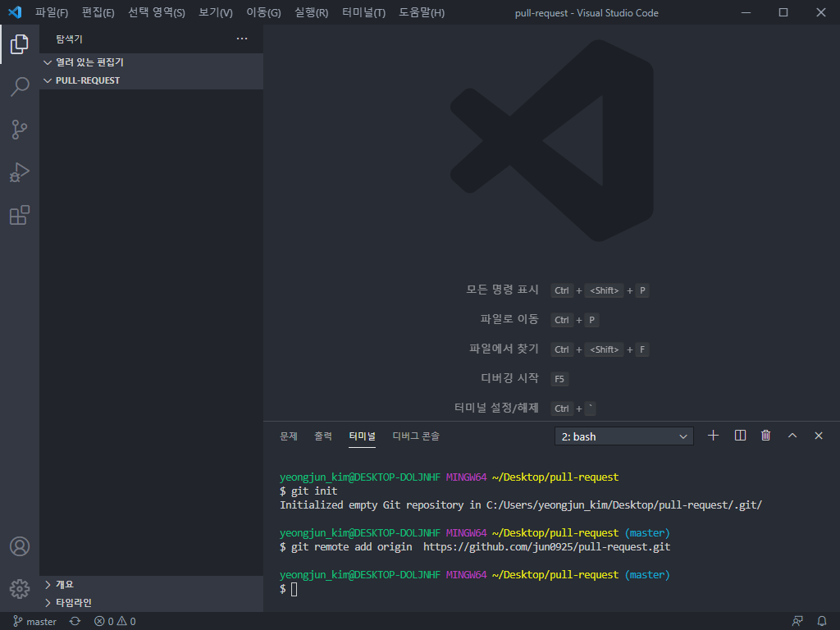The height and width of the screenshot is (630, 840).
Task: Close the terminal panel
Action: pyautogui.click(x=819, y=436)
